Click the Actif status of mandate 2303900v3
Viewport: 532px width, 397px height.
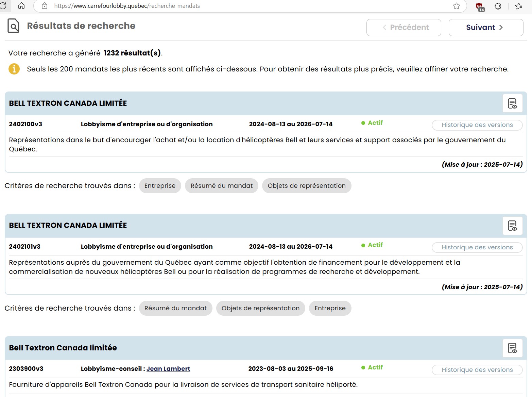point(372,367)
